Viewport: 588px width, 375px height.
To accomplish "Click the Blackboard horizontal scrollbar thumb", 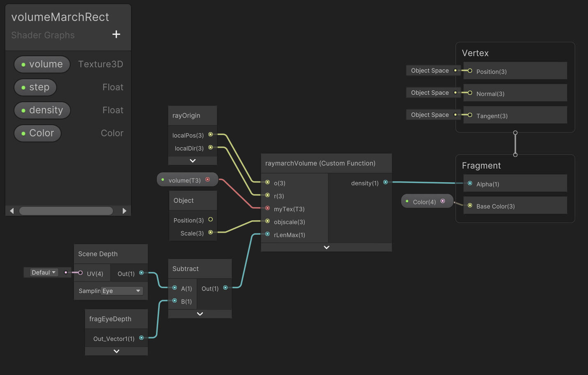I will tap(66, 211).
